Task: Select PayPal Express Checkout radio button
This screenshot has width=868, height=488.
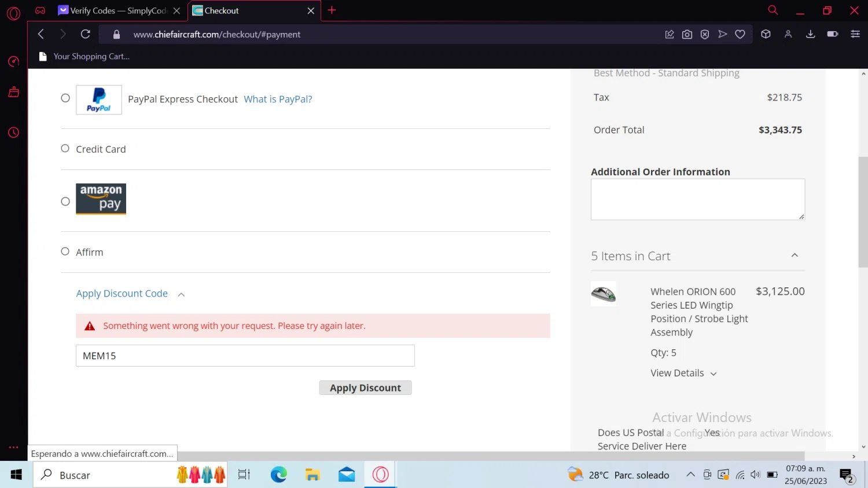Action: tap(65, 98)
